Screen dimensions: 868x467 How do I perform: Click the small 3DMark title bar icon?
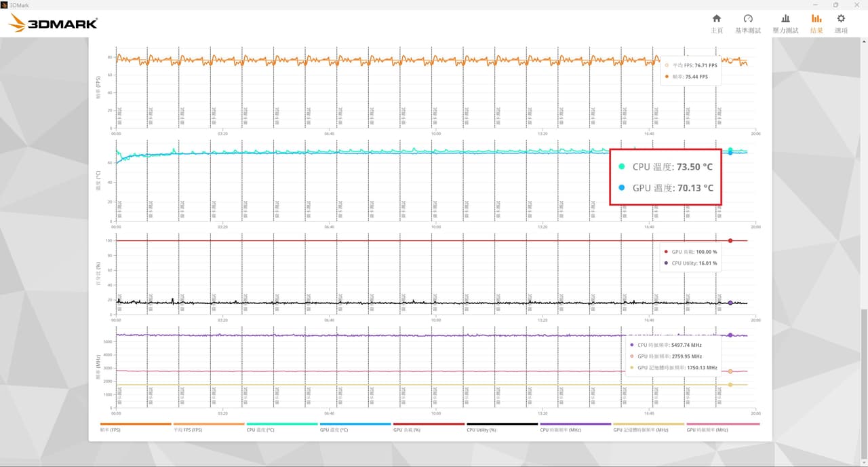pyautogui.click(x=4, y=5)
